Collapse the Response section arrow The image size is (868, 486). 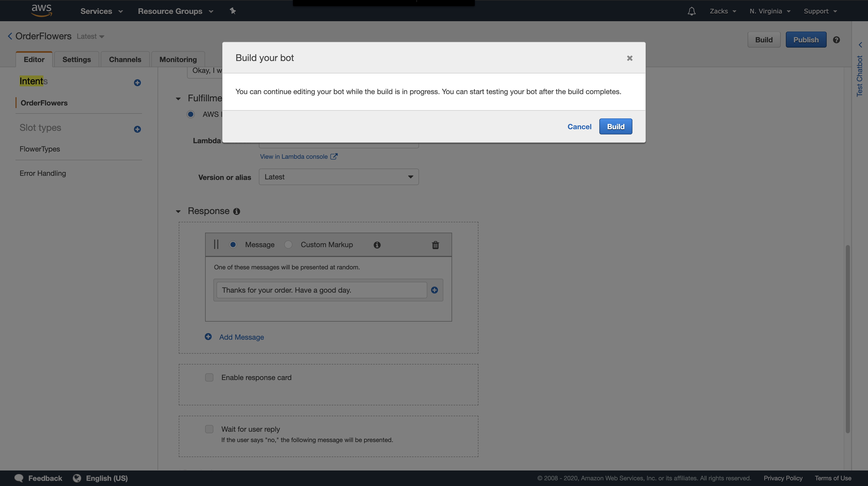pos(178,211)
